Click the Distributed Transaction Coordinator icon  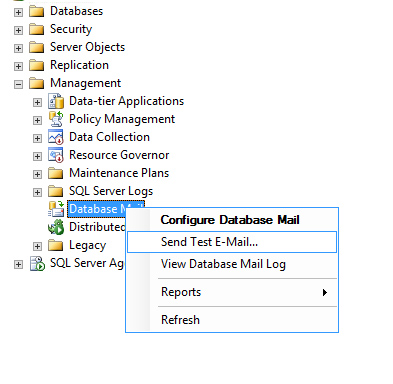click(56, 227)
